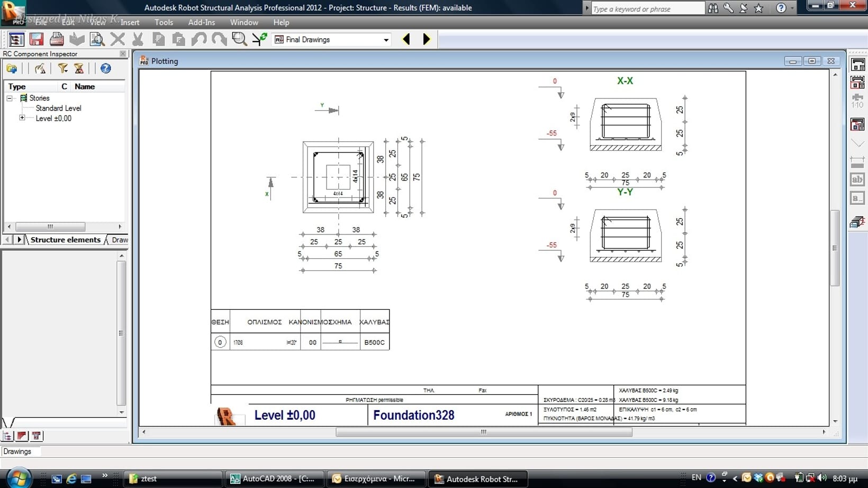Open the Add-Ins menu
868x488 pixels.
click(x=201, y=22)
